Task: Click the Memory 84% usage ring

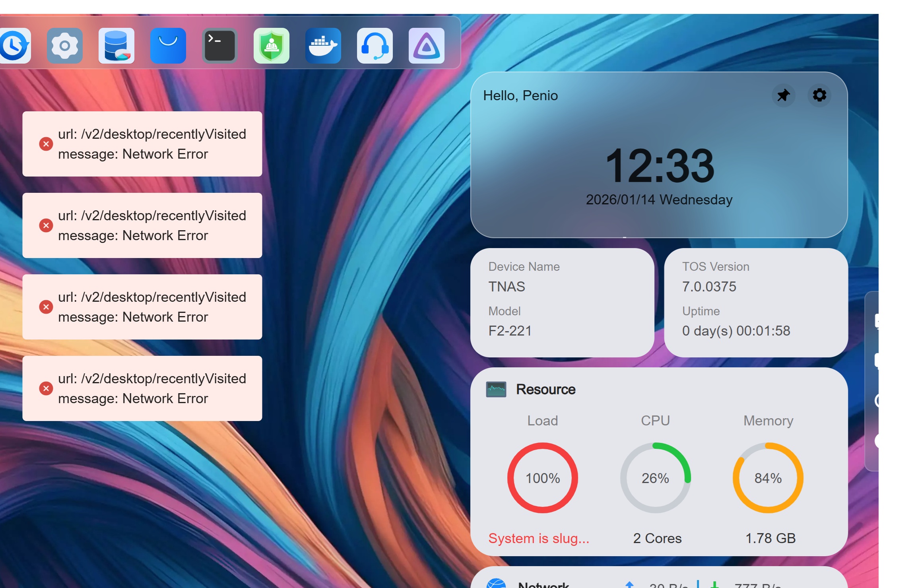Action: click(x=768, y=478)
